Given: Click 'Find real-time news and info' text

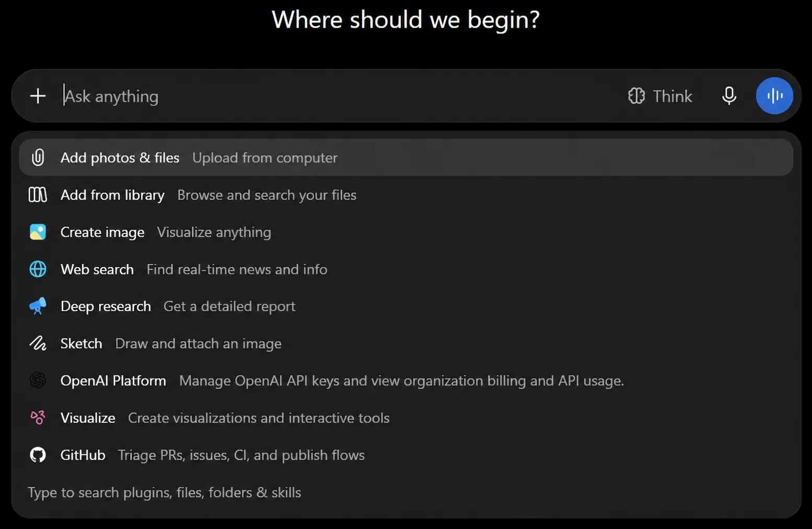Looking at the screenshot, I should (x=237, y=269).
